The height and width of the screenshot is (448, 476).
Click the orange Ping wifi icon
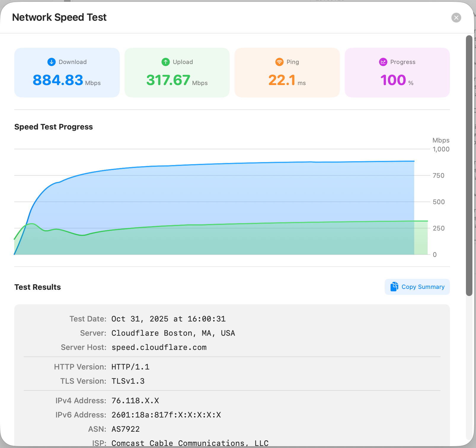pos(279,62)
